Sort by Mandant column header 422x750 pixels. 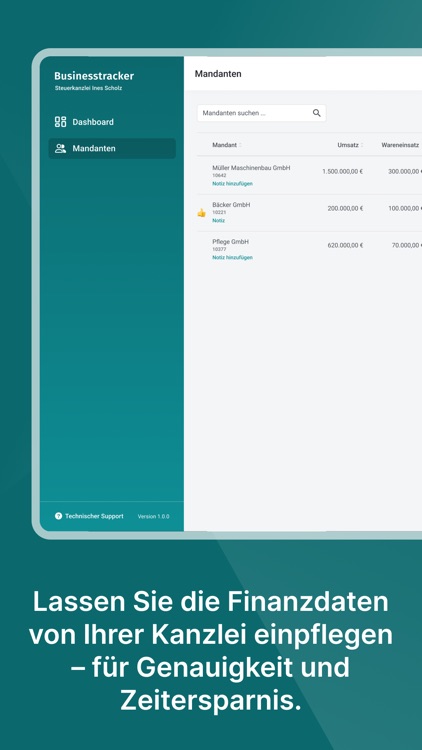click(227, 145)
